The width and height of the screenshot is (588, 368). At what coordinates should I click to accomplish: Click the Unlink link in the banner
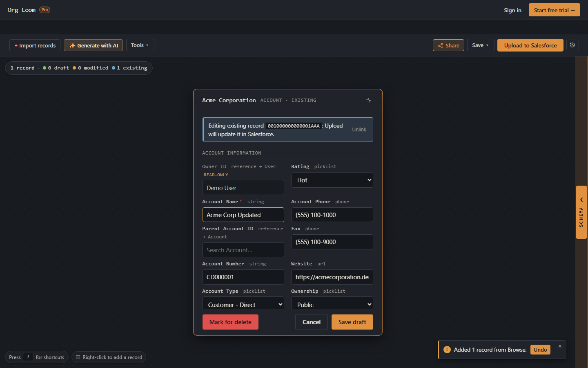click(359, 130)
